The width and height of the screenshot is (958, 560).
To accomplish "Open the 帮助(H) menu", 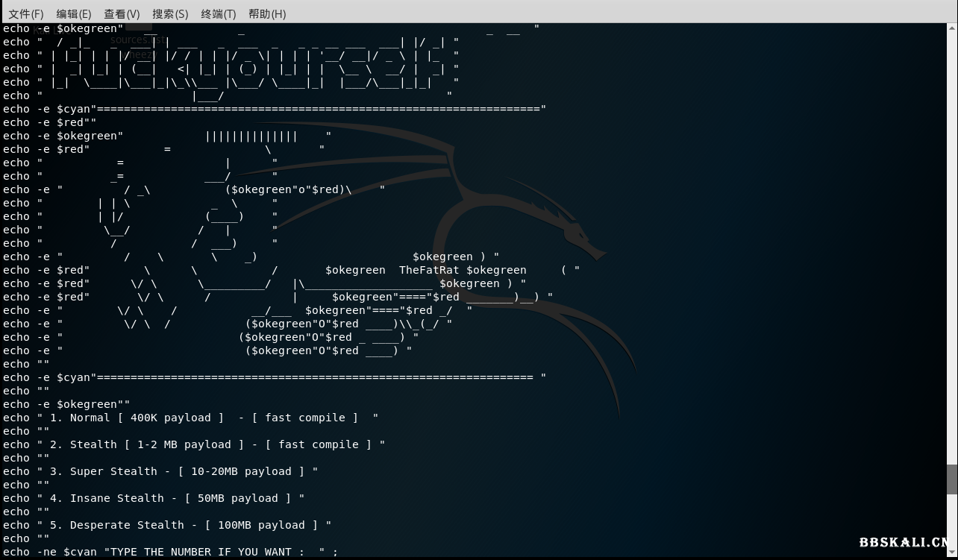I will (267, 13).
